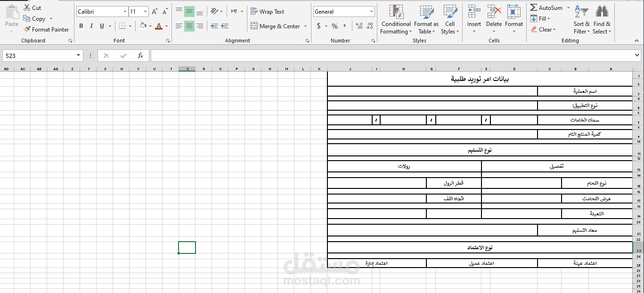Click the Cut scissors icon
This screenshot has width=644, height=293.
pos(26,8)
